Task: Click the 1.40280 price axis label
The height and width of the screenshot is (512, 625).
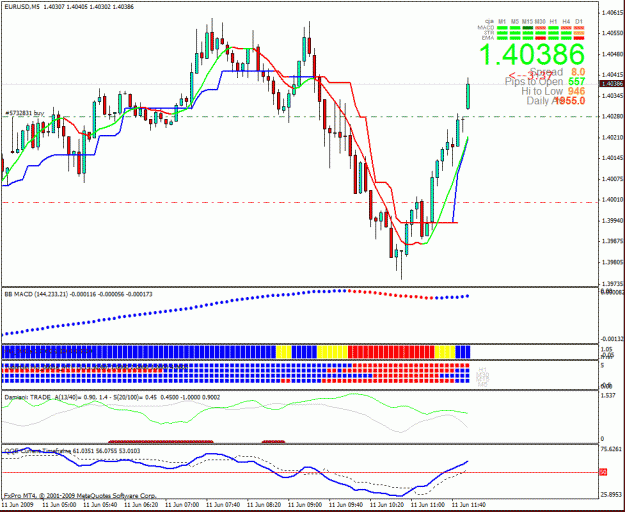Action: click(x=613, y=116)
